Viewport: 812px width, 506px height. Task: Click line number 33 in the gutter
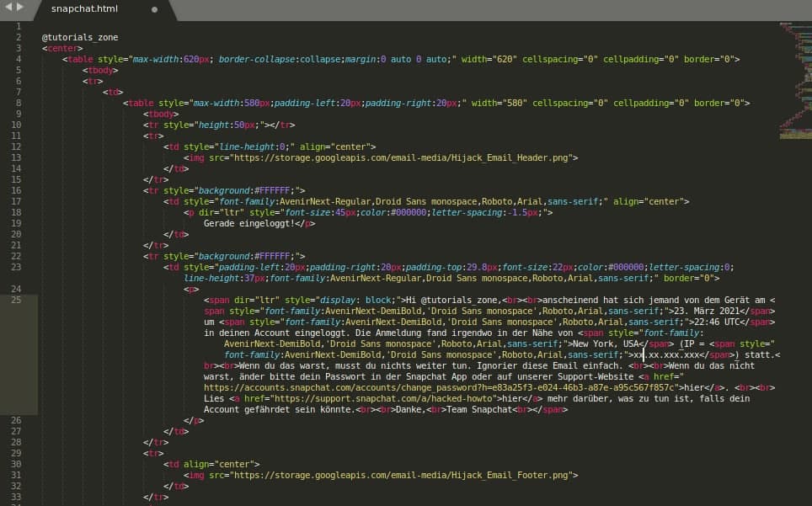click(x=19, y=497)
